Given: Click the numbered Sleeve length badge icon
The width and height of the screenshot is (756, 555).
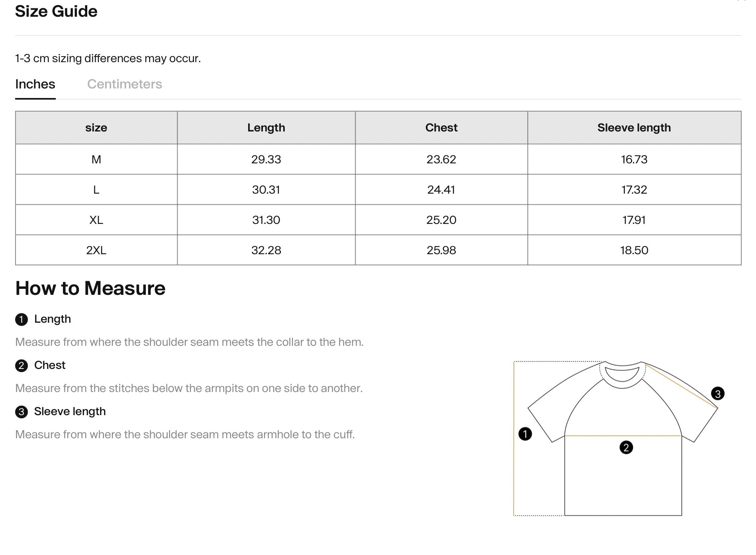Looking at the screenshot, I should tap(21, 411).
